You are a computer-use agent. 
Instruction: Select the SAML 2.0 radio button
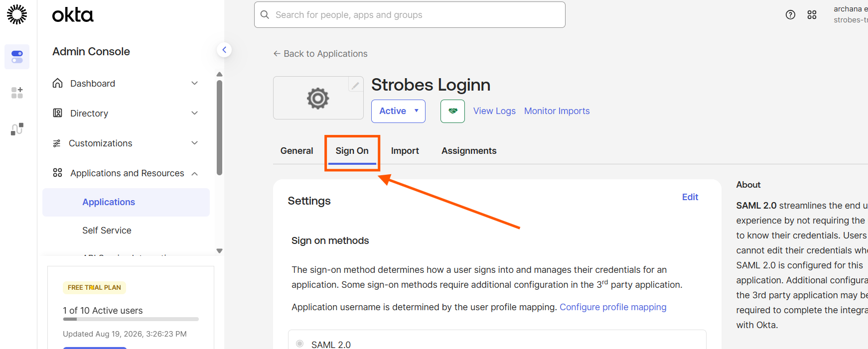(300, 344)
